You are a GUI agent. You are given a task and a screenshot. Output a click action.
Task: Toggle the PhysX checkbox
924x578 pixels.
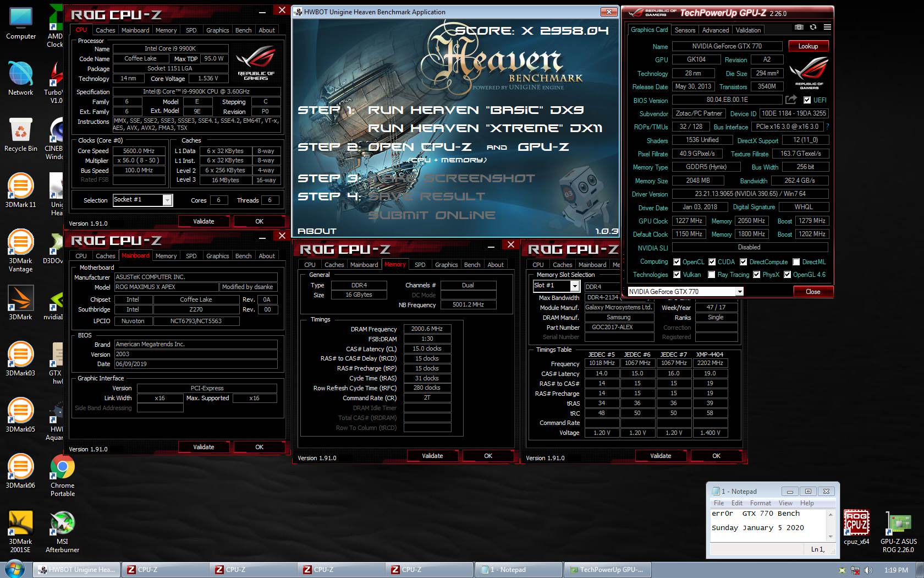tap(756, 275)
